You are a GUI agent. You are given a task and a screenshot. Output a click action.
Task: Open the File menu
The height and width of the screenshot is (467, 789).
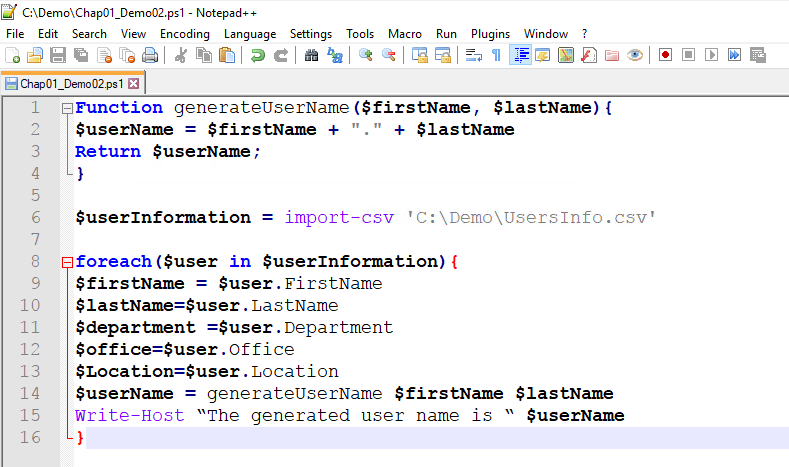tap(15, 34)
